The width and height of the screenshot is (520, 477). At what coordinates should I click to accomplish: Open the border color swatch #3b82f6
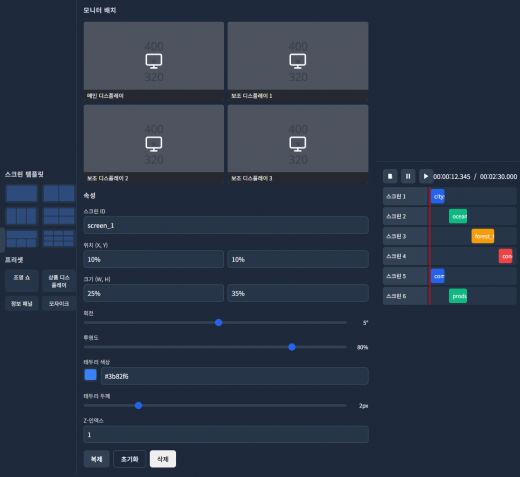coord(90,374)
